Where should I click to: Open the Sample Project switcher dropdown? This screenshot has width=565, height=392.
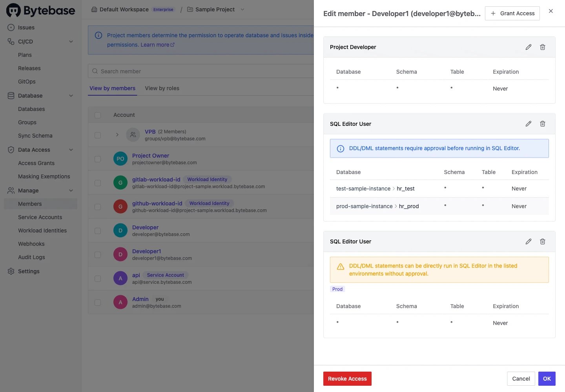(x=242, y=9)
